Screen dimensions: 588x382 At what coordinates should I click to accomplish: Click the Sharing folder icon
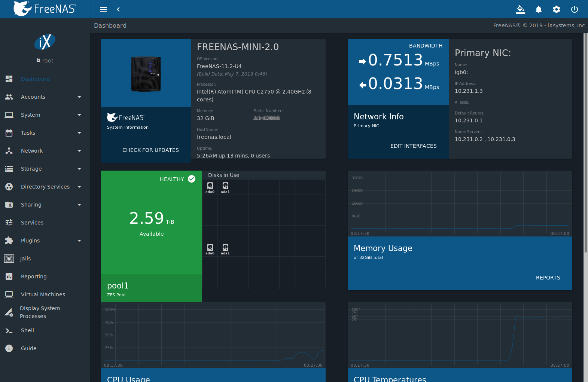click(x=9, y=205)
